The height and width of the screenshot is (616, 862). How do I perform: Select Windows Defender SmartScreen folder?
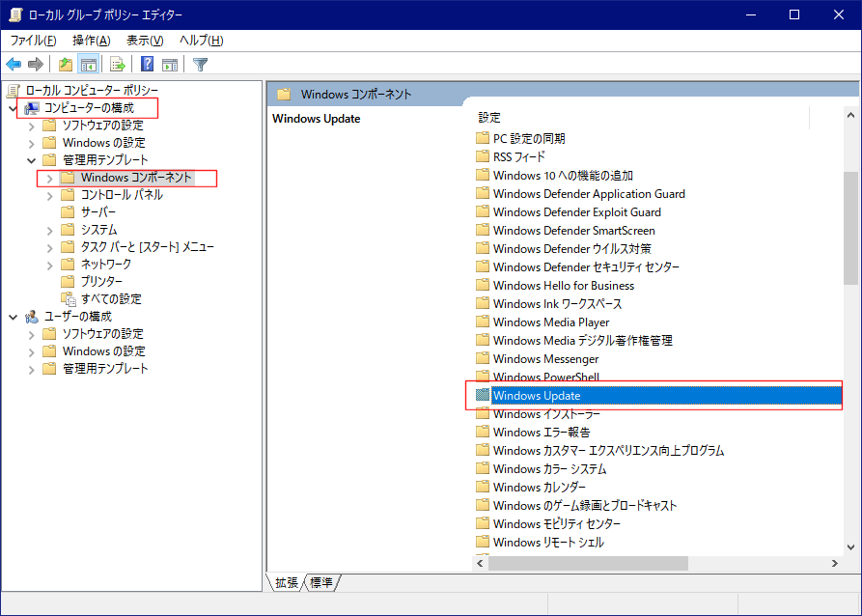pos(574,231)
